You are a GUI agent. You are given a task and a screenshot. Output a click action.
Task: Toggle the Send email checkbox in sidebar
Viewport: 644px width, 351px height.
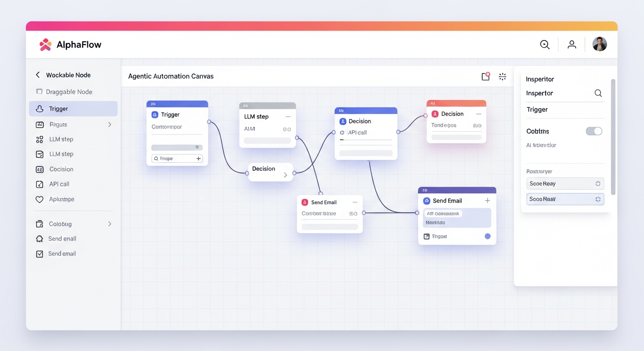pyautogui.click(x=40, y=254)
